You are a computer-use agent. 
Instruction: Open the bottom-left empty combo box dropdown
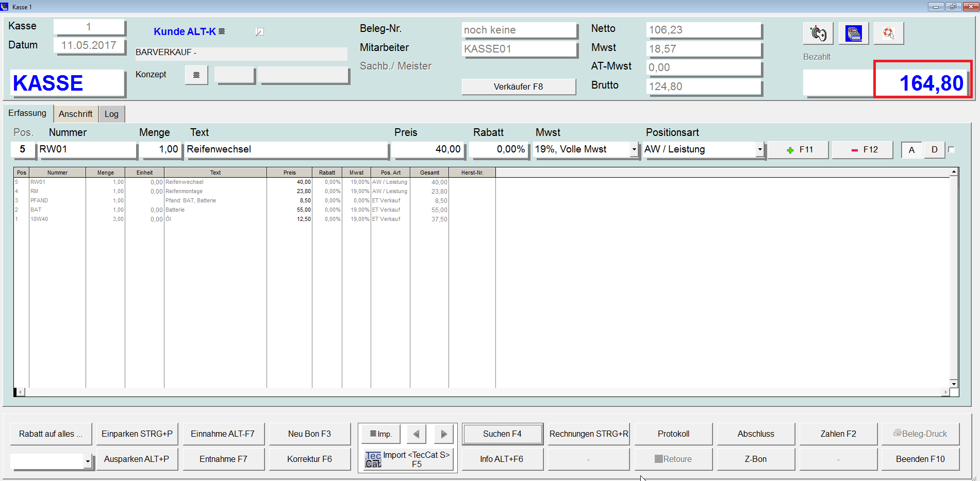[88, 461]
